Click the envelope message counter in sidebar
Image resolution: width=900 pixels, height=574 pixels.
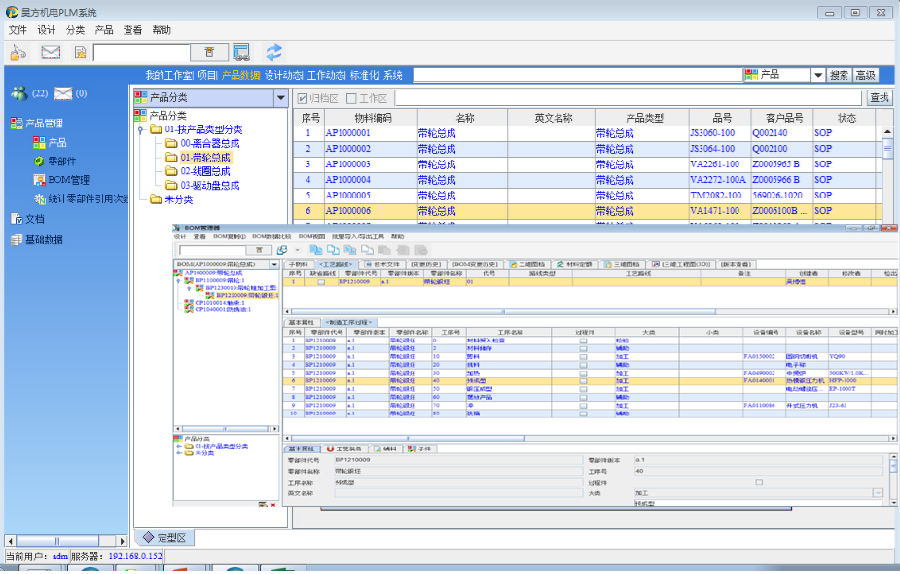pyautogui.click(x=64, y=94)
